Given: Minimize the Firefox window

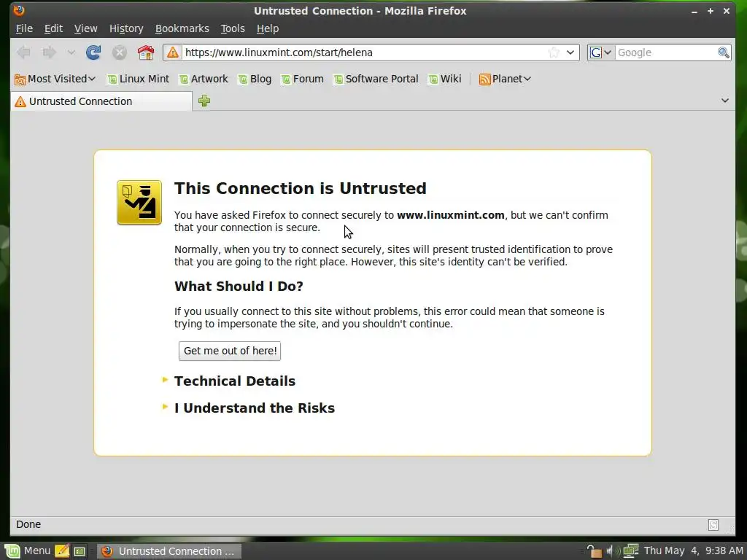Looking at the screenshot, I should click(x=694, y=11).
